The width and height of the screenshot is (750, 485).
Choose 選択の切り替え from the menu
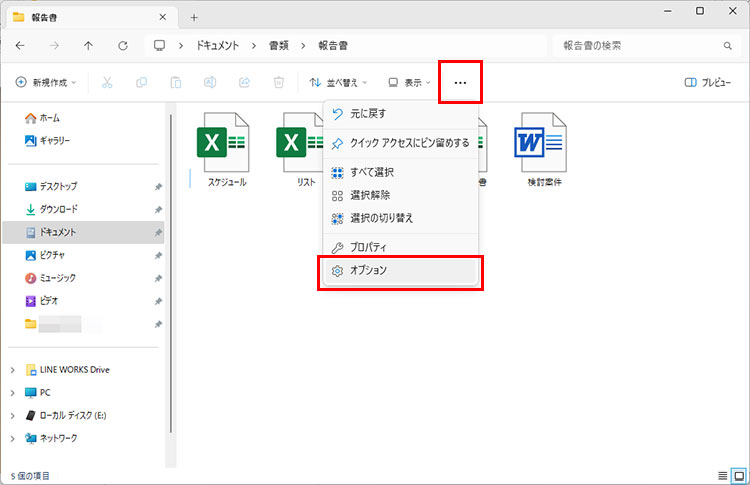click(401, 218)
